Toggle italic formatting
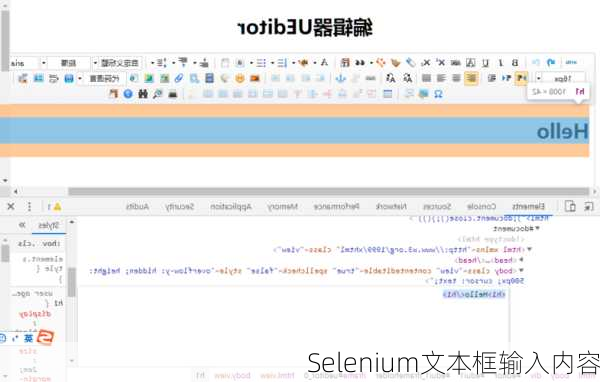This screenshot has height=382, width=600. [501, 62]
